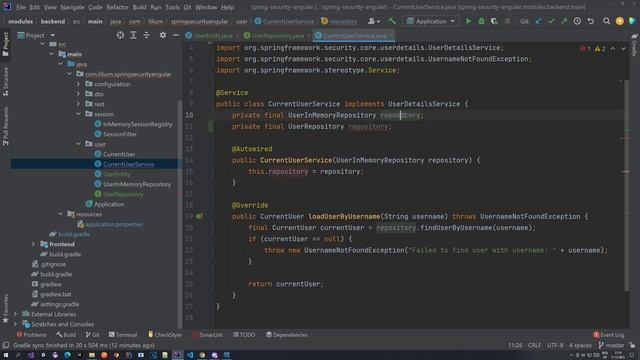This screenshot has width=640, height=360.
Task: Commit changes with Git checkmark icon
Action: 551,21
